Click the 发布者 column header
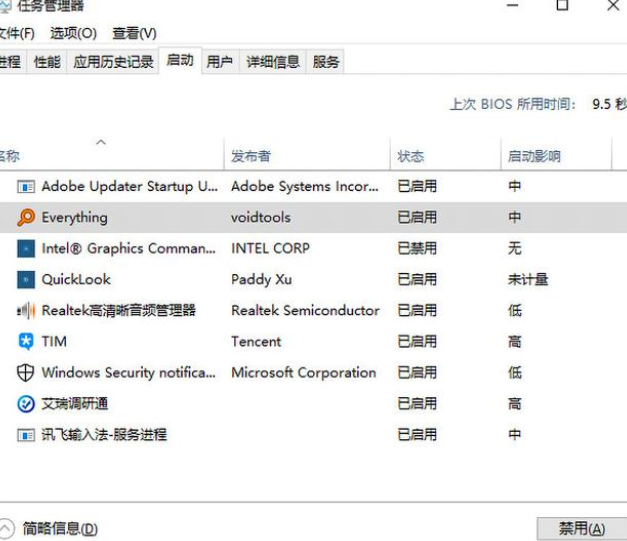Viewport: 627px width, 541px height. 251,156
